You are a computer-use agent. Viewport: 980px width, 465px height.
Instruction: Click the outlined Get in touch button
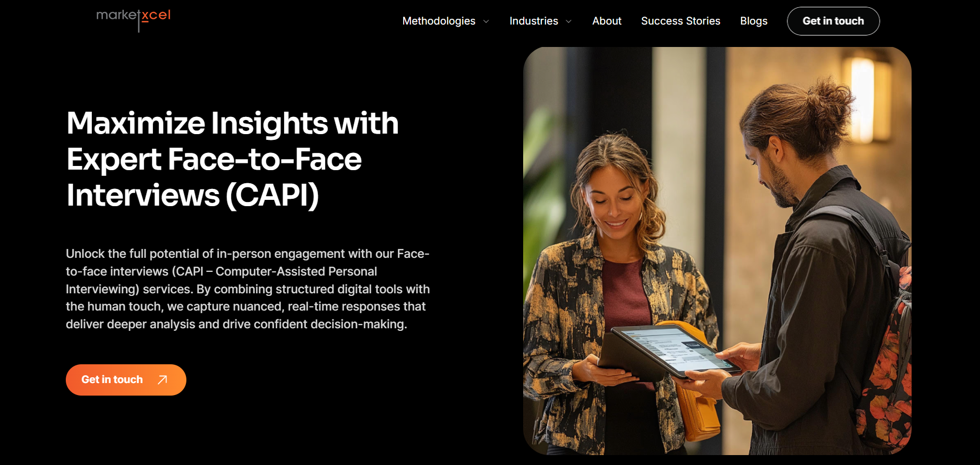pos(833,21)
